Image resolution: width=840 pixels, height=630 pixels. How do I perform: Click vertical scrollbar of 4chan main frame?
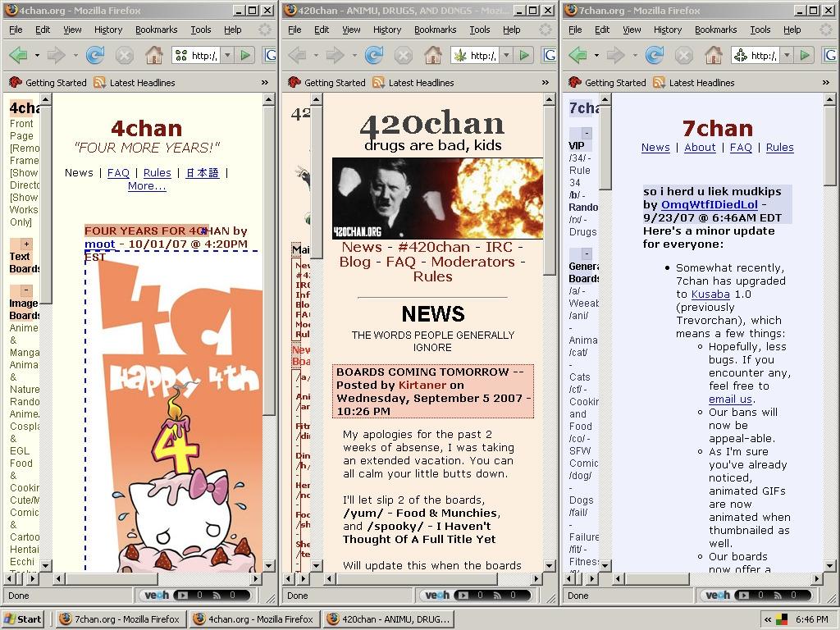click(268, 332)
